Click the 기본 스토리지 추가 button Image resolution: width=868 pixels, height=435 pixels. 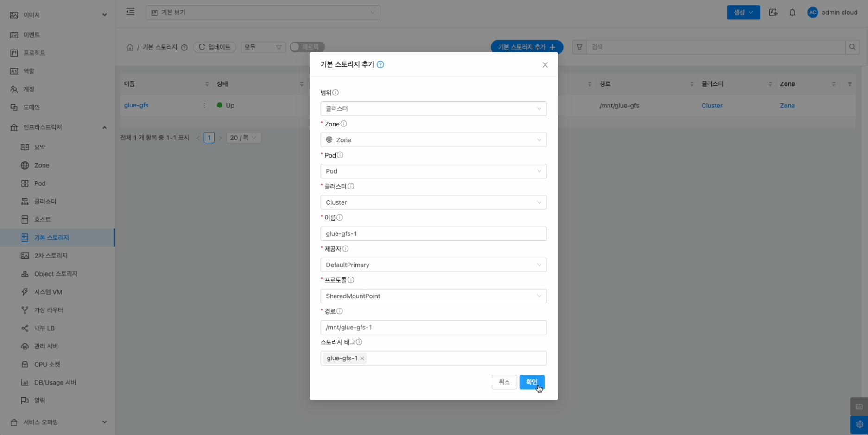click(x=526, y=47)
